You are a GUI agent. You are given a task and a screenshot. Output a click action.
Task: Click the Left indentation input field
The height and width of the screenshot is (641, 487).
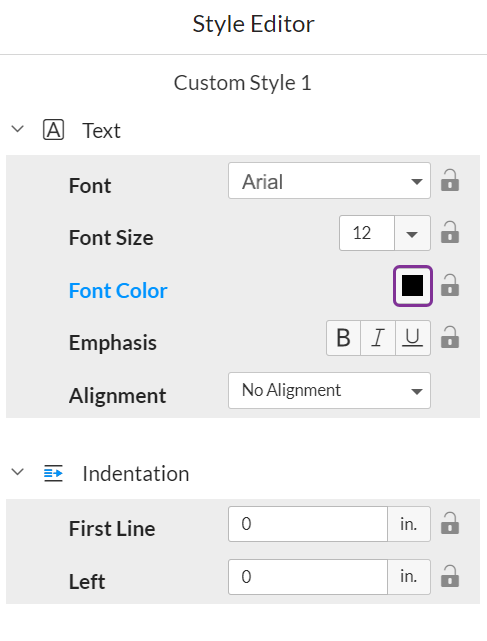(308, 577)
